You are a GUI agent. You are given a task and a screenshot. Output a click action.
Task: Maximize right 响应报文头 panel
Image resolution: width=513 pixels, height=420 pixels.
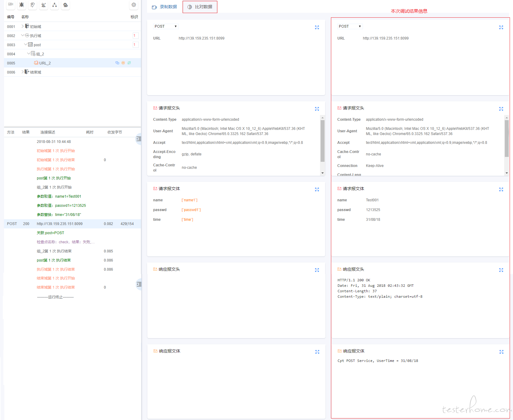tap(501, 270)
